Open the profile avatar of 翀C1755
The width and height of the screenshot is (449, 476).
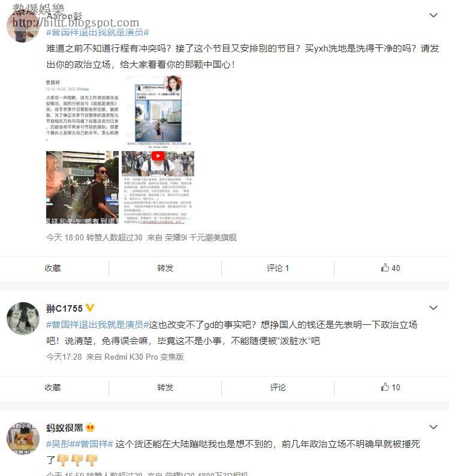point(23,318)
